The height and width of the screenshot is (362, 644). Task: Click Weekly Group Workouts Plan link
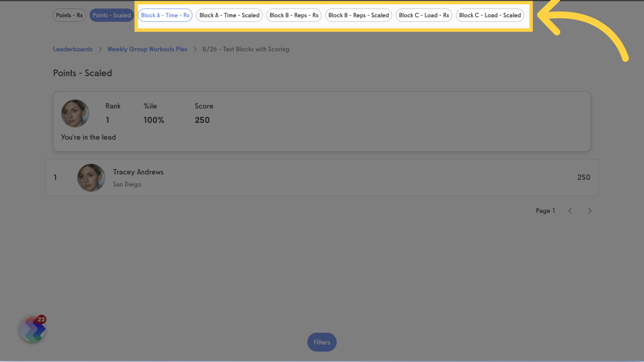147,49
